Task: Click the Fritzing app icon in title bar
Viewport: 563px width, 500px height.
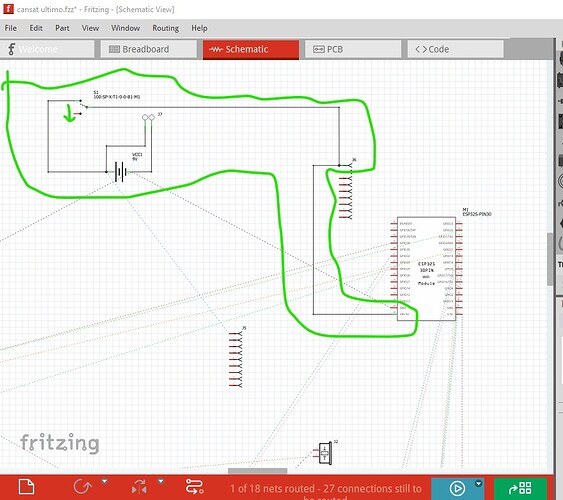Action: tap(8, 9)
